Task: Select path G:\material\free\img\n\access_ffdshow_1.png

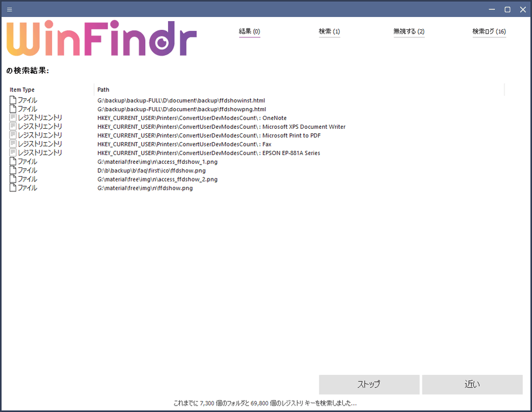Action: point(158,162)
